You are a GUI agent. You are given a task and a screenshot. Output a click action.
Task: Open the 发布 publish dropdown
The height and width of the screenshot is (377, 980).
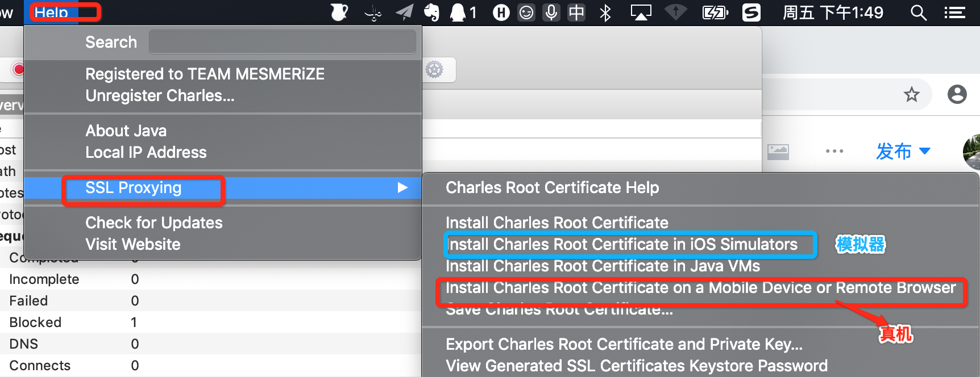[x=903, y=151]
